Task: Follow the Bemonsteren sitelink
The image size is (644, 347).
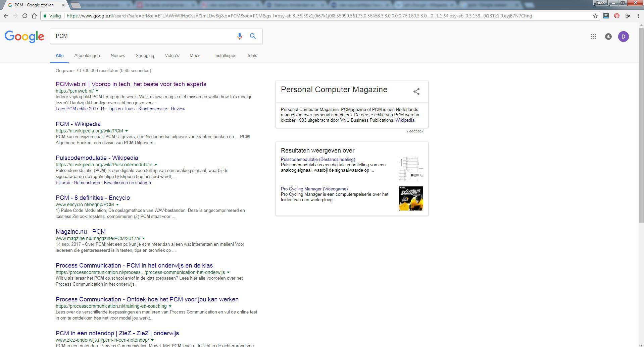Action: point(87,183)
